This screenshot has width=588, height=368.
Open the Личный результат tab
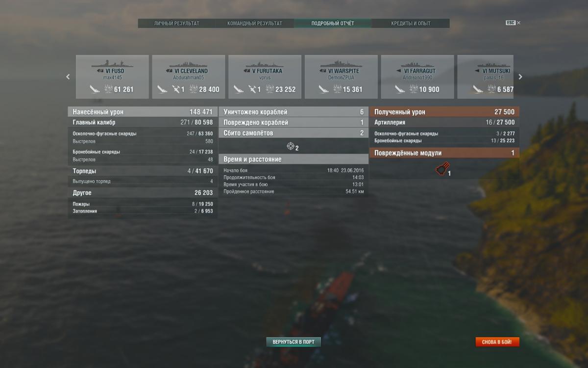[177, 24]
